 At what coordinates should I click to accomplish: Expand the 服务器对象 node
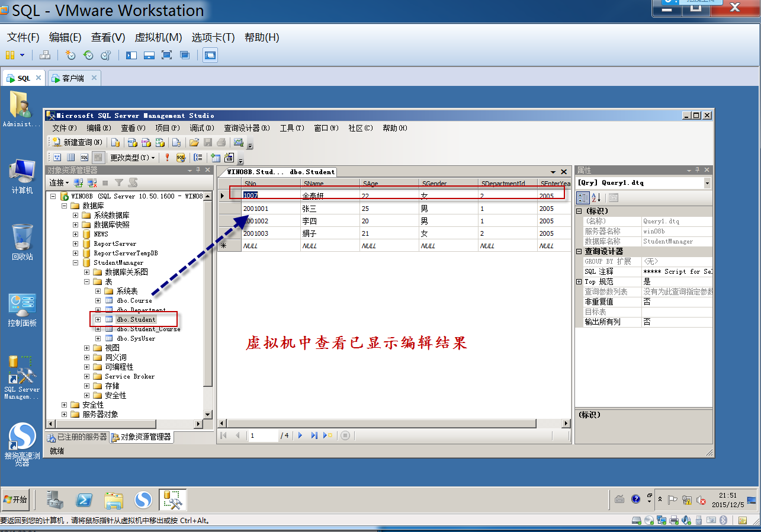[65, 414]
